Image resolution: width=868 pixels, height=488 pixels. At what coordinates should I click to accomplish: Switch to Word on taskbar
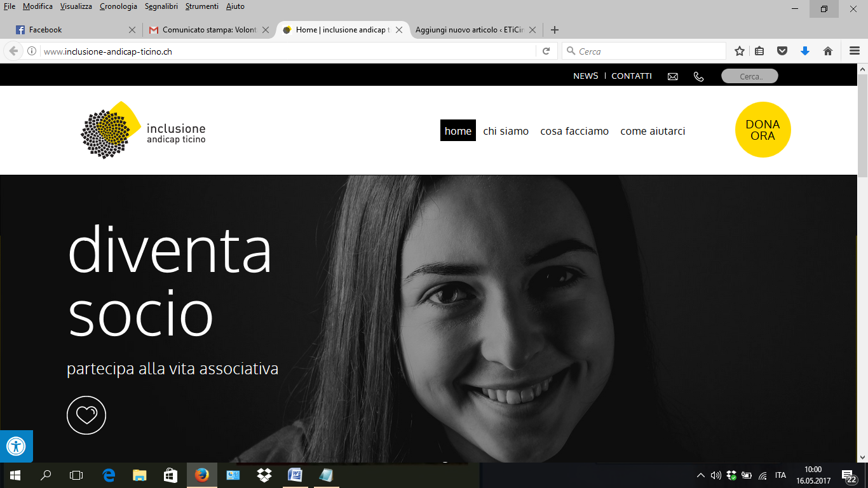tap(295, 475)
